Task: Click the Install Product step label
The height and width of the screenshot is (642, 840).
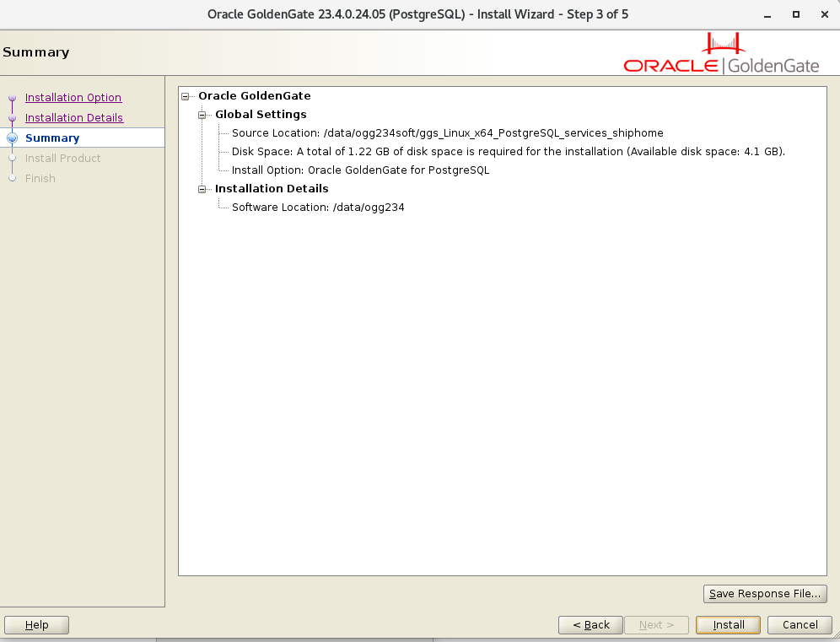Action: (x=62, y=158)
